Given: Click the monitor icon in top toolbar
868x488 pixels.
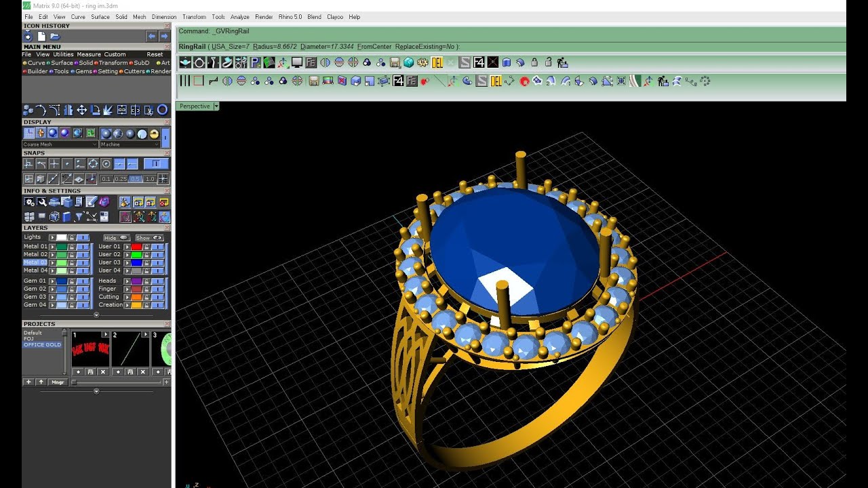Looking at the screenshot, I should (297, 62).
